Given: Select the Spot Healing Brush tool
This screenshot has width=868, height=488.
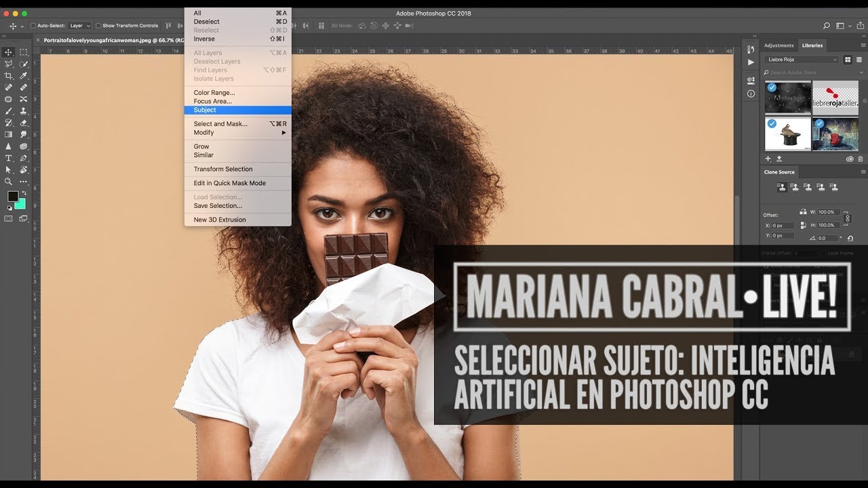Looking at the screenshot, I should pyautogui.click(x=8, y=87).
